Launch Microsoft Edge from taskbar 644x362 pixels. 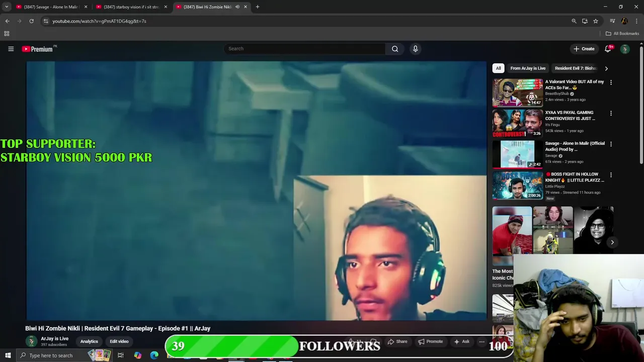[154, 355]
